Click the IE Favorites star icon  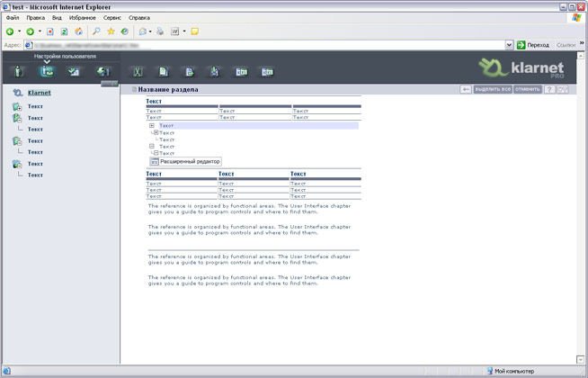[x=111, y=31]
